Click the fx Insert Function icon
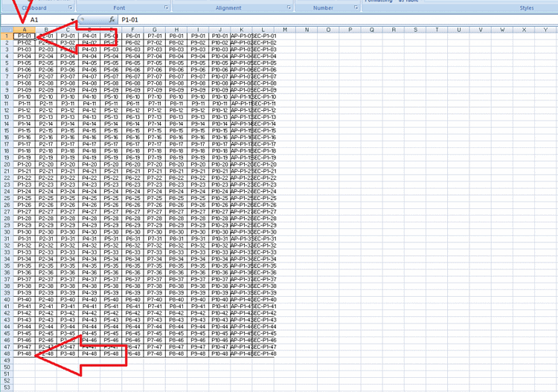Viewport: 558px width, 392px height. tap(112, 19)
